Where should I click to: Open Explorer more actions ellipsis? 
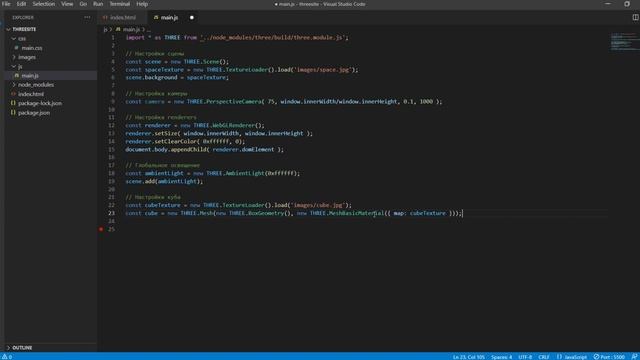[87, 18]
